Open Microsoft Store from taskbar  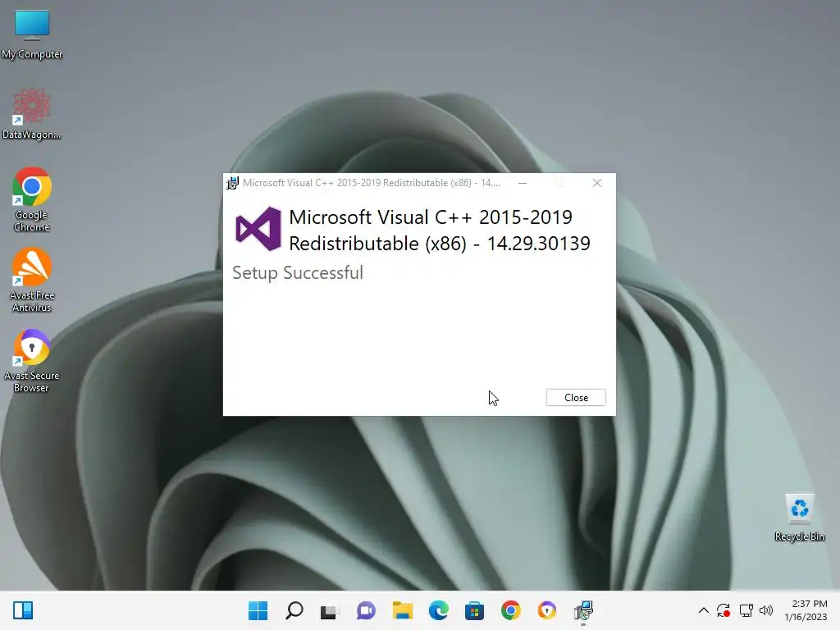point(474,610)
